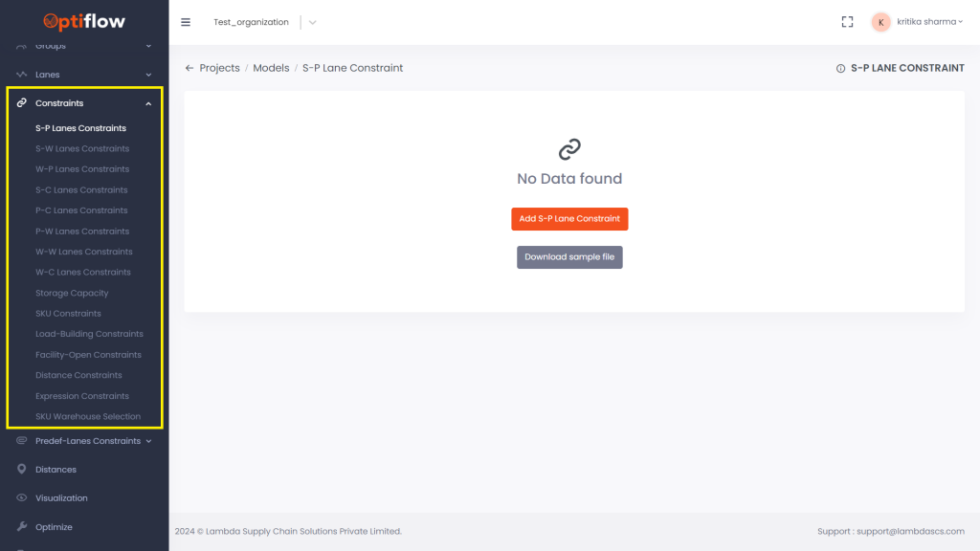Open Expression Constraints menu item
Image resolution: width=980 pixels, height=551 pixels.
point(82,396)
